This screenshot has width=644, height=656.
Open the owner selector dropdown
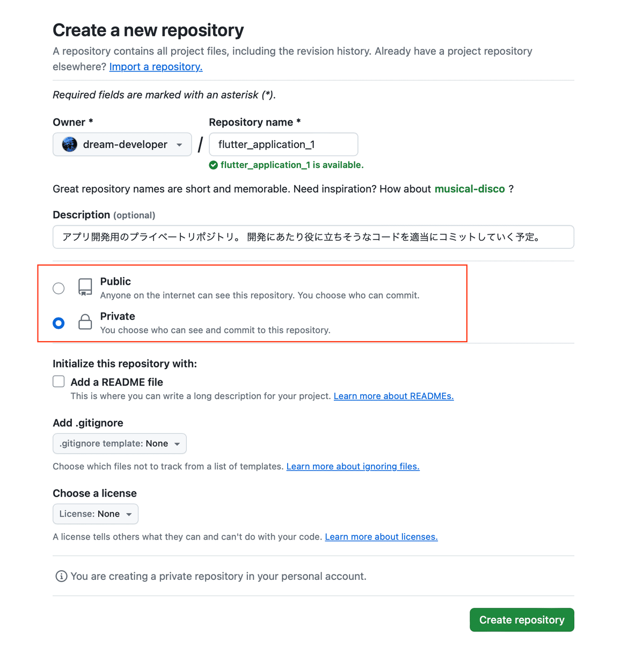point(122,144)
